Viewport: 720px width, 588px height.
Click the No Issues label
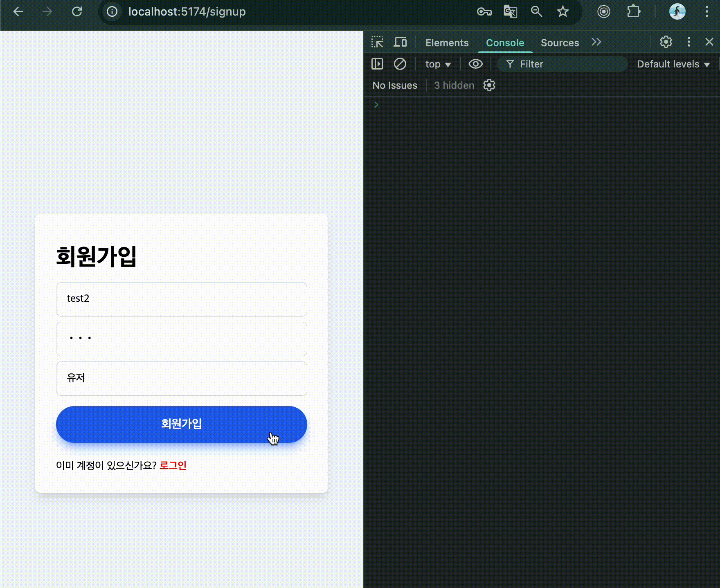[395, 85]
